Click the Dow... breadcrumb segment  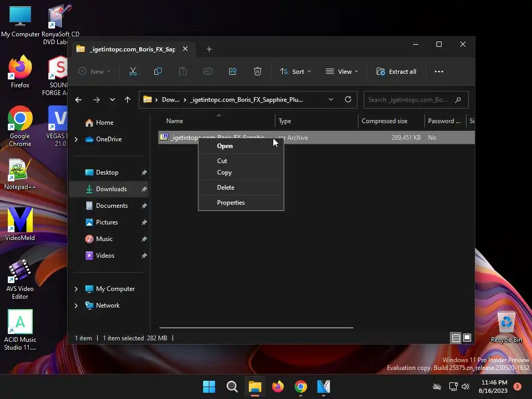[x=170, y=100]
